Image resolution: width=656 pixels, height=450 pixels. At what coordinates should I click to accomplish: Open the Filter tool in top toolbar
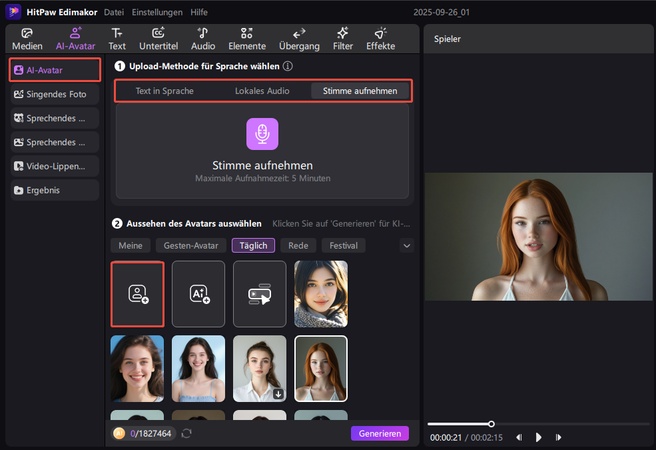[342, 38]
